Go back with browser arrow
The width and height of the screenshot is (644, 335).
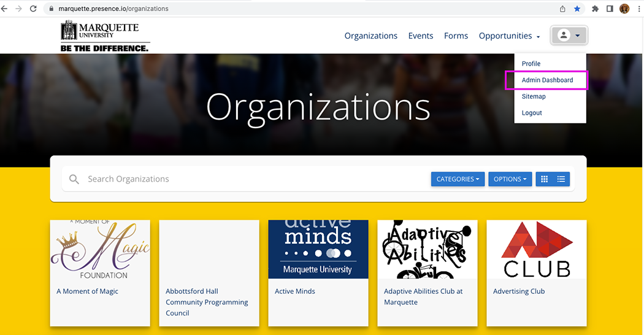point(5,9)
